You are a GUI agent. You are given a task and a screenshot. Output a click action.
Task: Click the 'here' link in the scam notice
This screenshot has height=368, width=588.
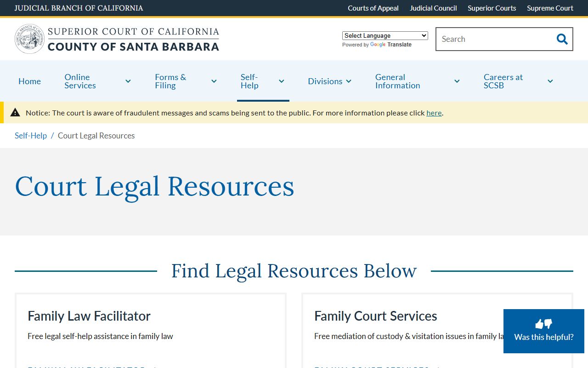click(434, 113)
